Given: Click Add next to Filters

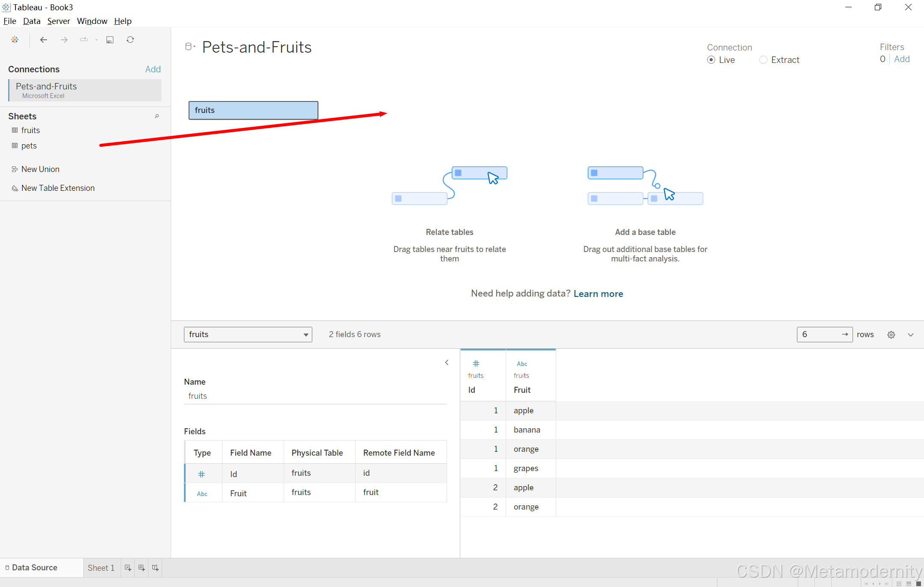Looking at the screenshot, I should click(x=902, y=59).
